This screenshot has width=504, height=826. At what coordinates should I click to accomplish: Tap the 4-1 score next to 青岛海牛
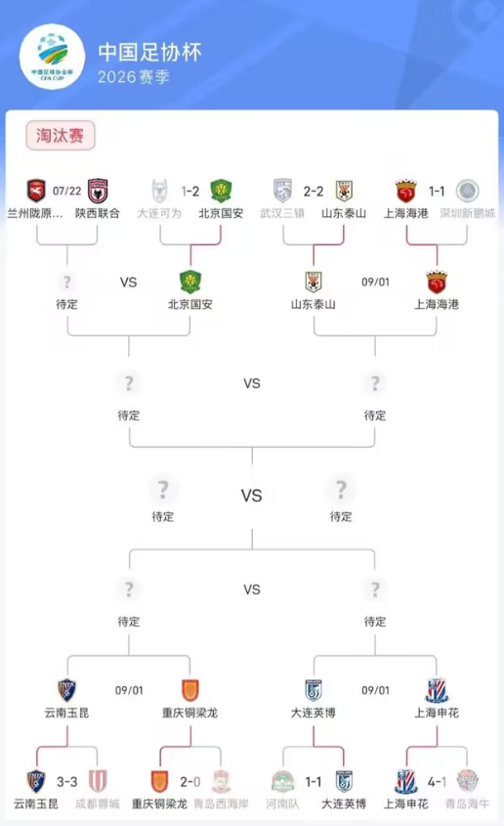point(437,782)
